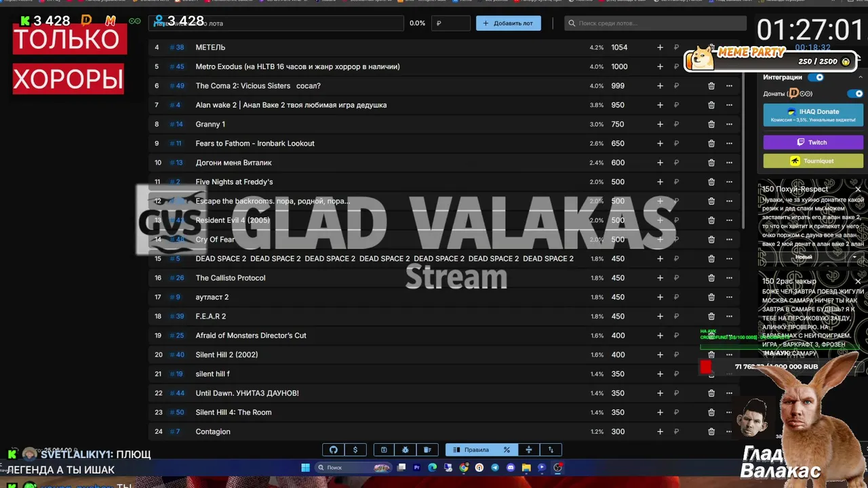The image size is (868, 488).
Task: Click plus on Silent Hill 4: The Room
Action: click(660, 412)
